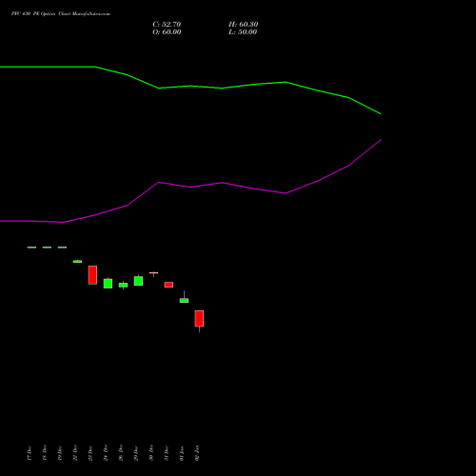Click the '31 Dec' date axis label
476x476 pixels.
coord(167,453)
